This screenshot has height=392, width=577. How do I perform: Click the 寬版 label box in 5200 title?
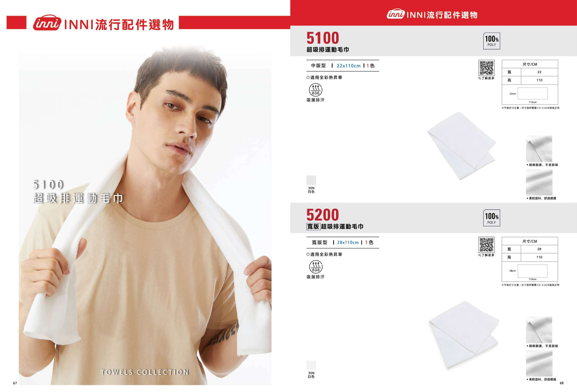(313, 226)
